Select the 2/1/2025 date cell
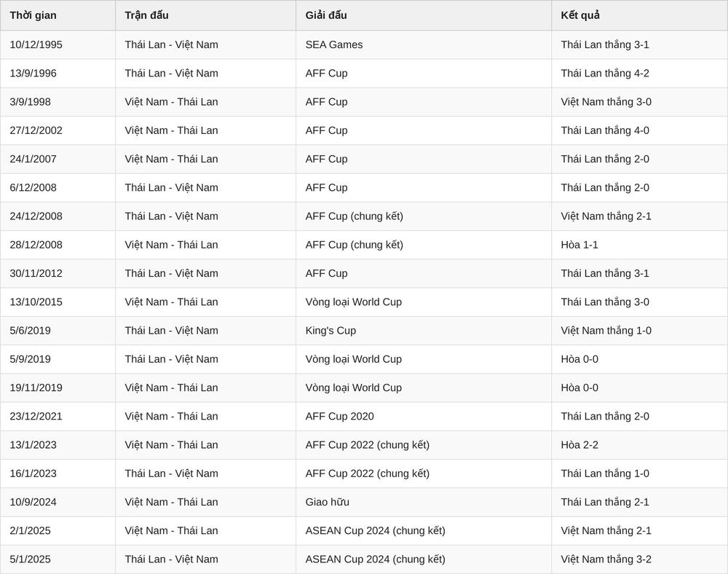Viewport: 728px width, 574px height. click(x=58, y=531)
